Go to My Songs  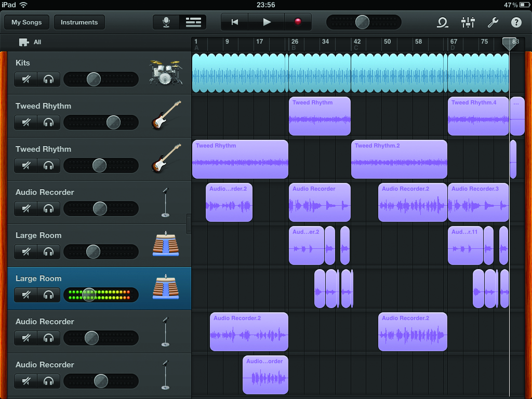pyautogui.click(x=26, y=22)
